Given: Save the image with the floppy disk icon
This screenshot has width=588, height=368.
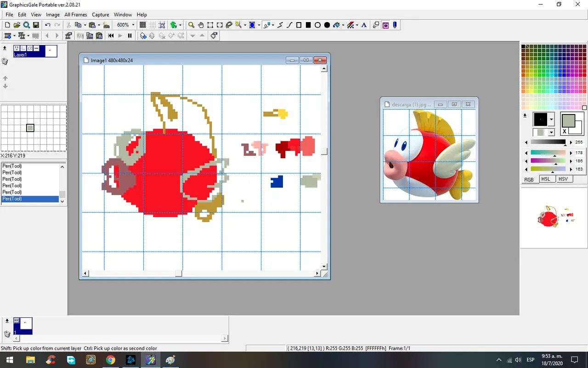Looking at the screenshot, I should [x=36, y=25].
